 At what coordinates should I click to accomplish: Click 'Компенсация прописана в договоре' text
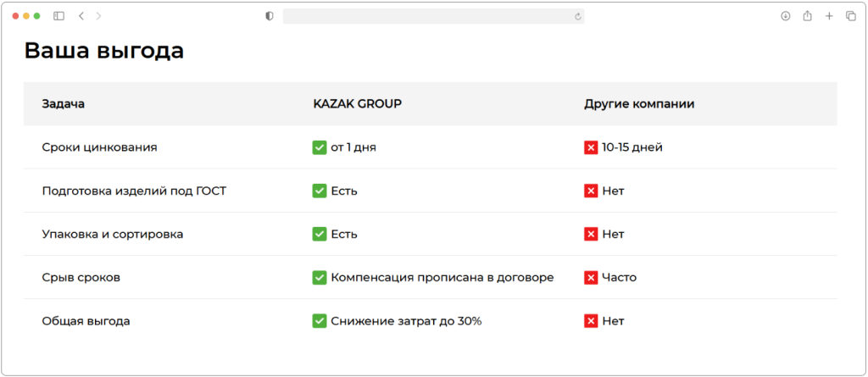(x=442, y=277)
